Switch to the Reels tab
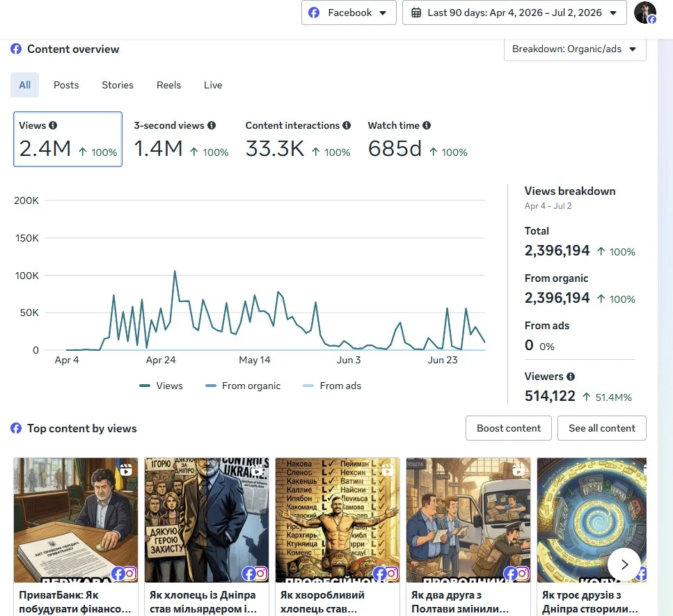This screenshot has height=616, width=673. (x=168, y=85)
